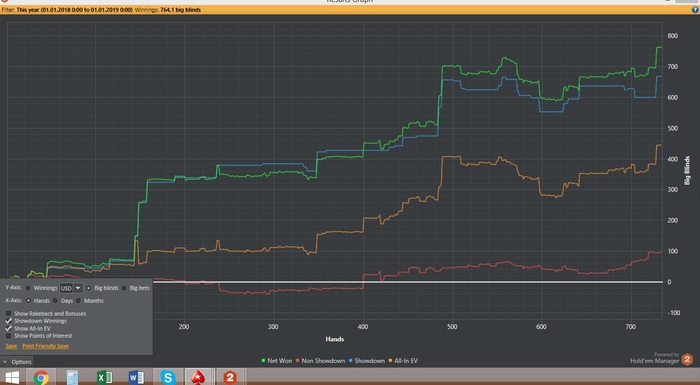Screen dimensions: 700x385
Task: Click the Save link
Action: pyautogui.click(x=11, y=346)
